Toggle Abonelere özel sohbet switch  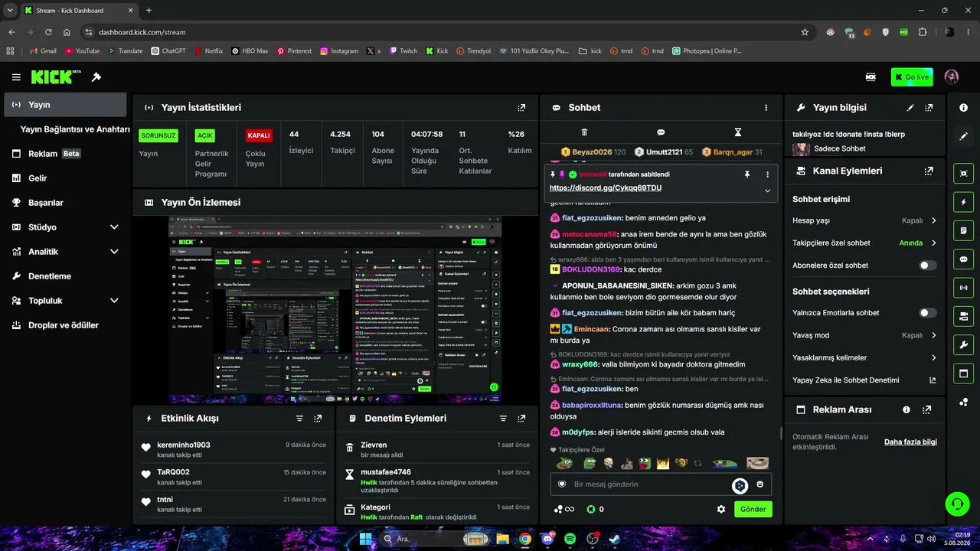(927, 266)
